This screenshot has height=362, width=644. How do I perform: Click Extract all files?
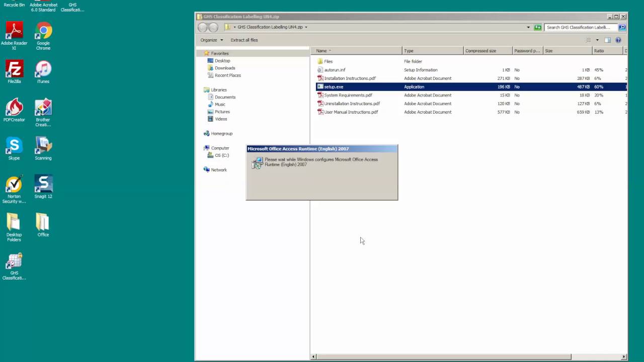pyautogui.click(x=244, y=40)
